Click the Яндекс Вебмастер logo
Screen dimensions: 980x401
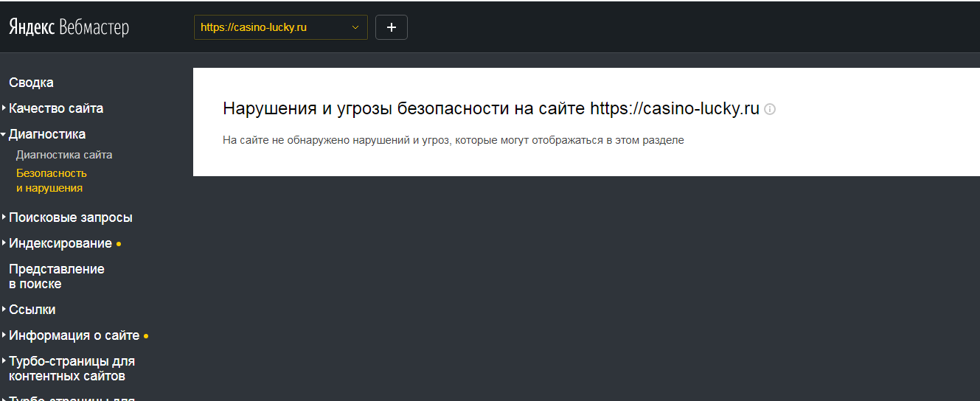tap(69, 27)
